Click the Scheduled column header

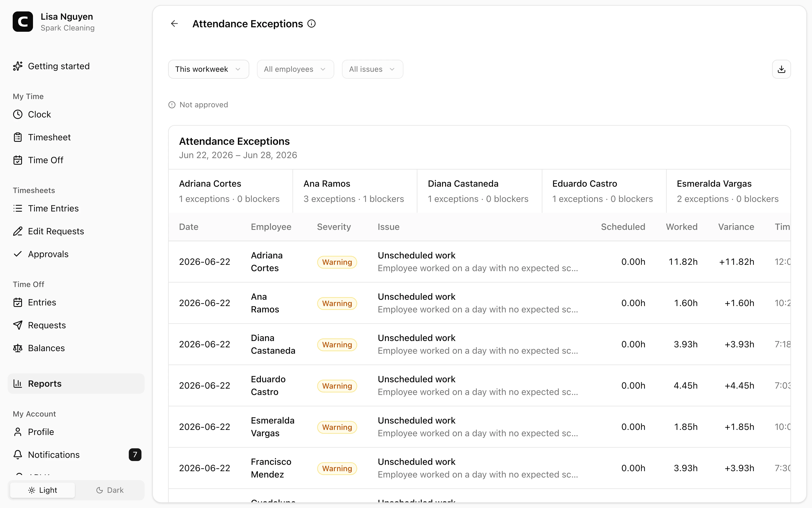(x=623, y=227)
